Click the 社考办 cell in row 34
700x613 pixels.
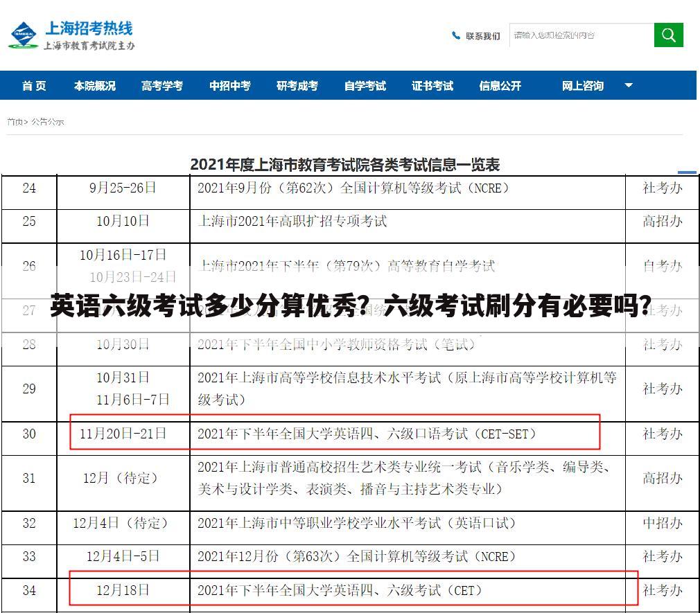663,590
